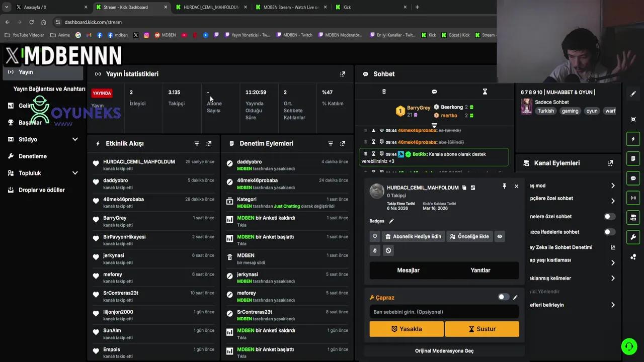Image resolution: width=644 pixels, height=362 pixels.
Task: Expand the Stüdyo sidebar menu
Action: pyautogui.click(x=75, y=139)
